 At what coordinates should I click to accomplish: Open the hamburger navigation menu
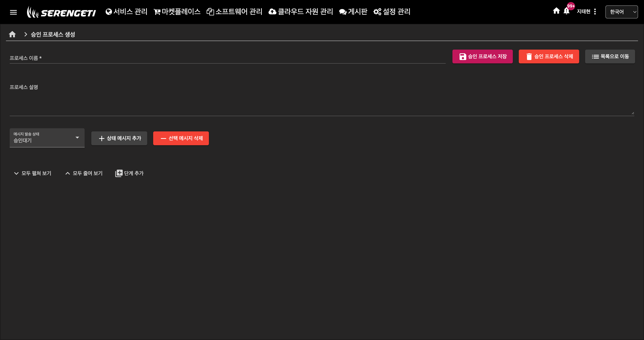[13, 12]
